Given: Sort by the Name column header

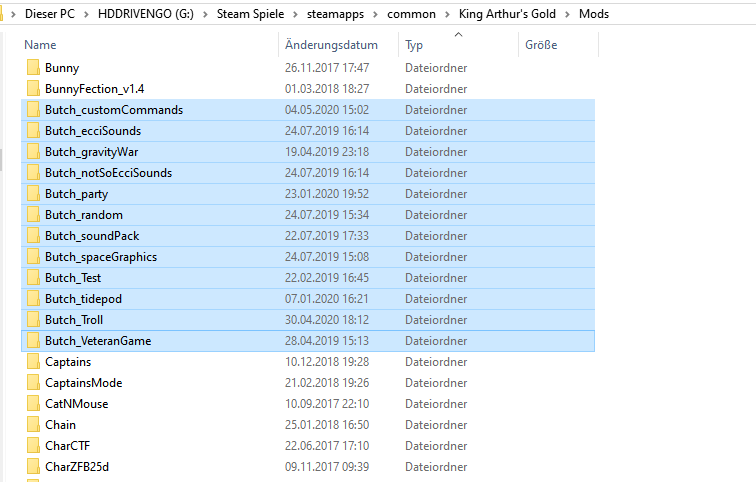Looking at the screenshot, I should (x=40, y=45).
